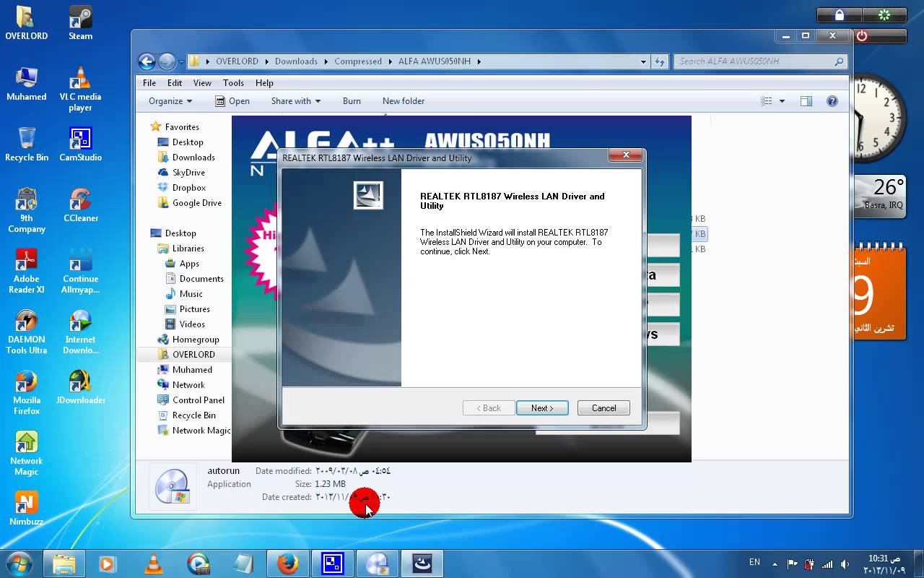The height and width of the screenshot is (578, 924).
Task: Open Windows Media Player taskbar icon
Action: tap(108, 564)
